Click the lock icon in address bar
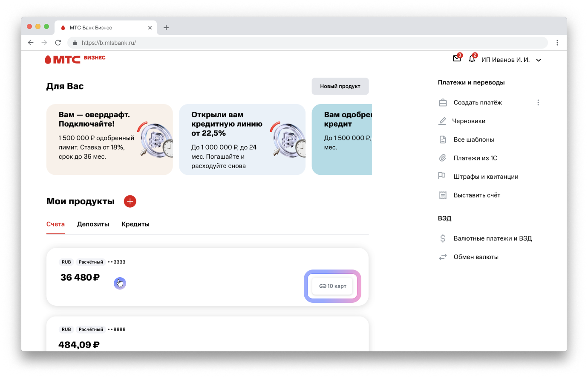The image size is (588, 377). click(75, 43)
